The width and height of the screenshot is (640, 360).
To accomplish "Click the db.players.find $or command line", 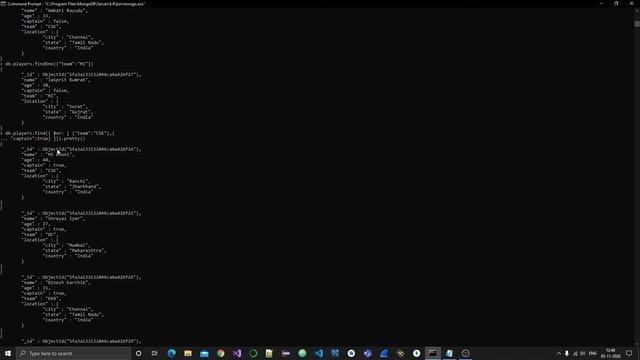I will [60, 133].
